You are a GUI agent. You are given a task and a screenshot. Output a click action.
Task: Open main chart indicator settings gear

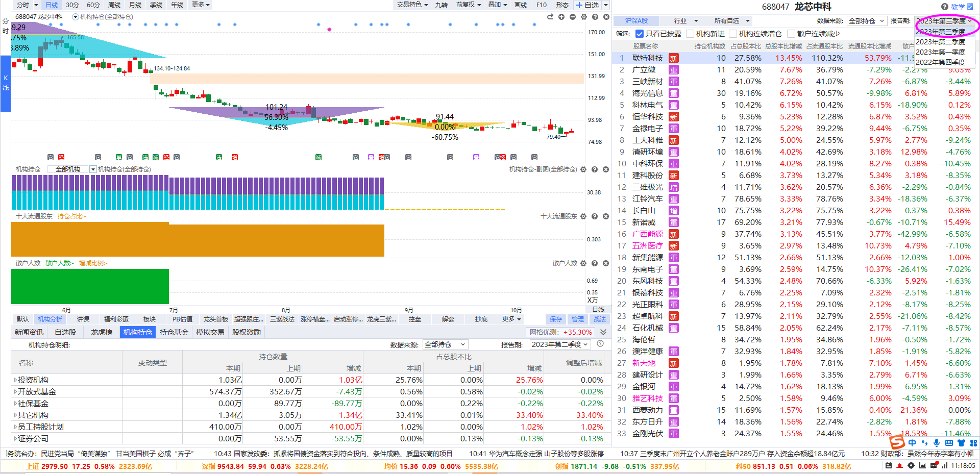pyautogui.click(x=584, y=17)
